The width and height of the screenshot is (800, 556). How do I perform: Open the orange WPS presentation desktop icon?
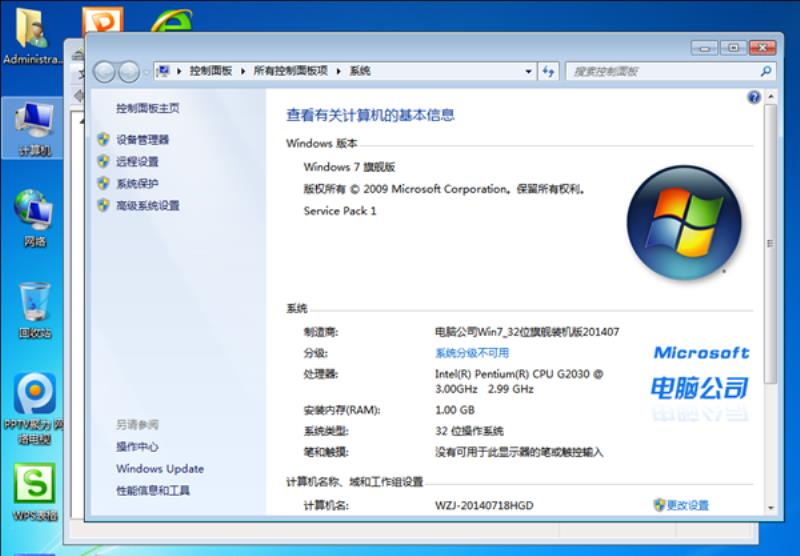pos(103,20)
